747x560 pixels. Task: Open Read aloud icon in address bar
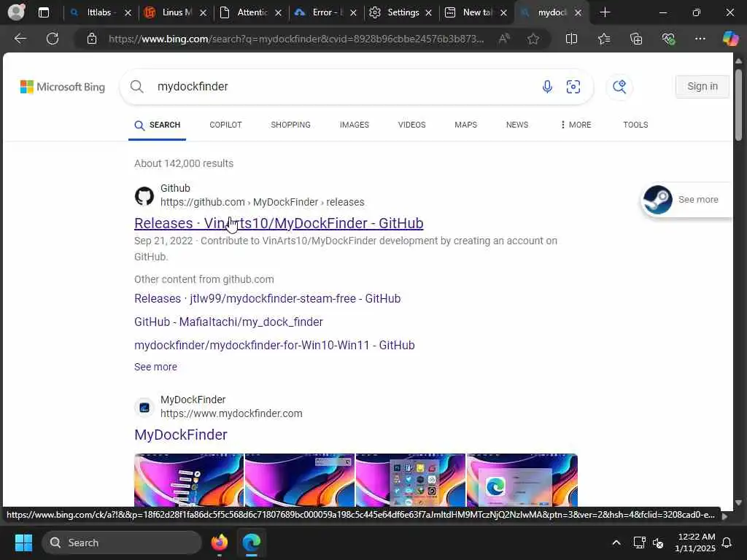pyautogui.click(x=504, y=39)
